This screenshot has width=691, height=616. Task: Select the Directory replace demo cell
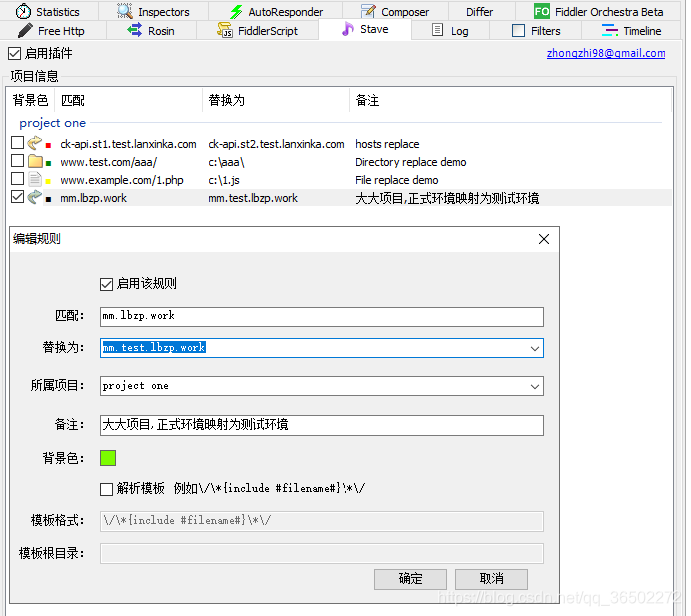tap(410, 162)
